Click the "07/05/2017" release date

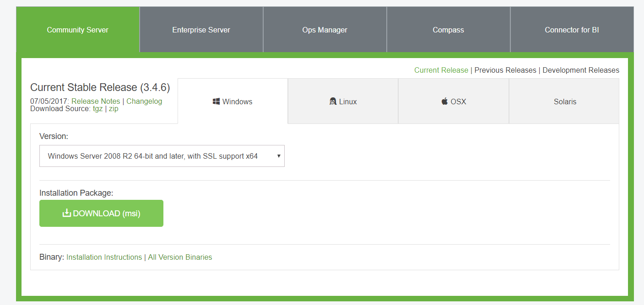coord(50,101)
